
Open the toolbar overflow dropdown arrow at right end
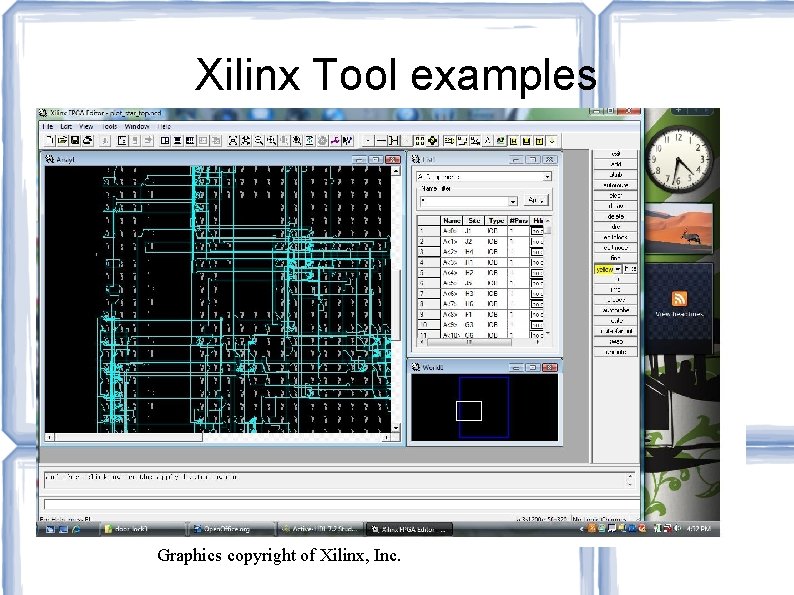point(552,141)
